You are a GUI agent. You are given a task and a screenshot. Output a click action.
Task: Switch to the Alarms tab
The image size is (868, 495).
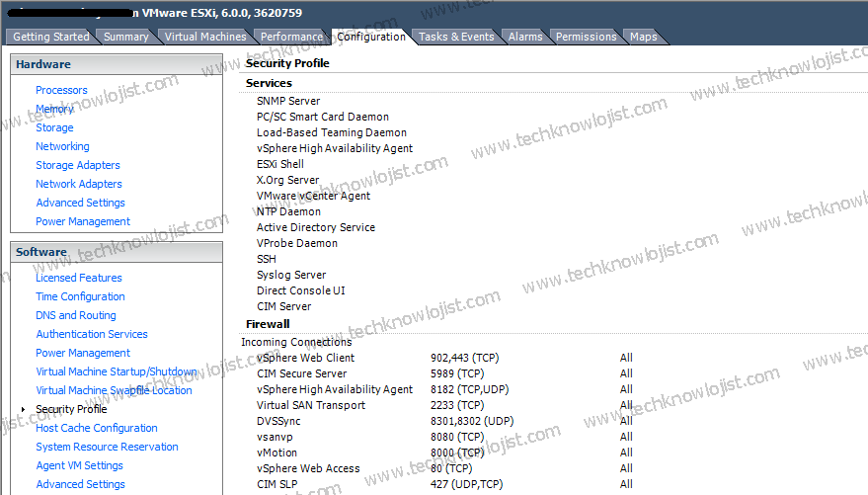[x=525, y=37]
